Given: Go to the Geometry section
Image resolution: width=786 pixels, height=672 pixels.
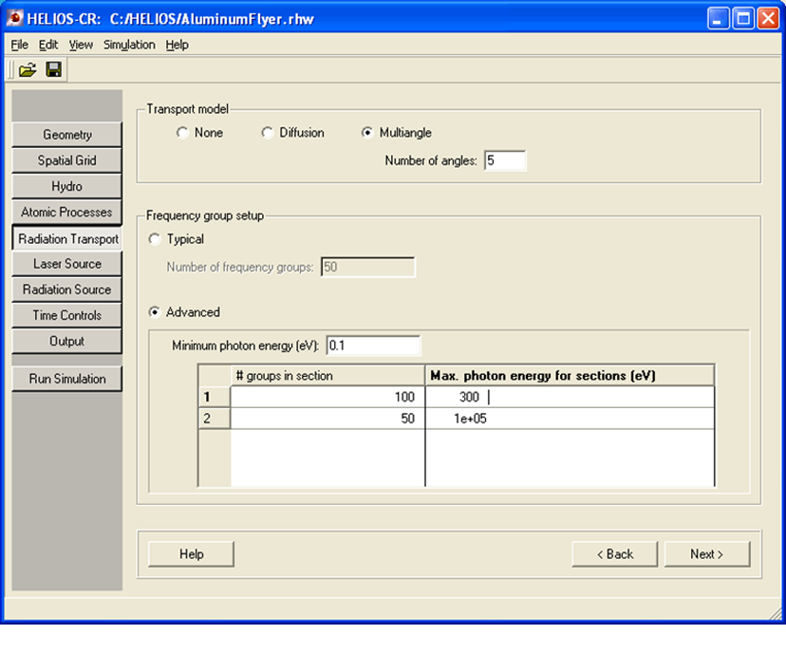Looking at the screenshot, I should point(66,135).
